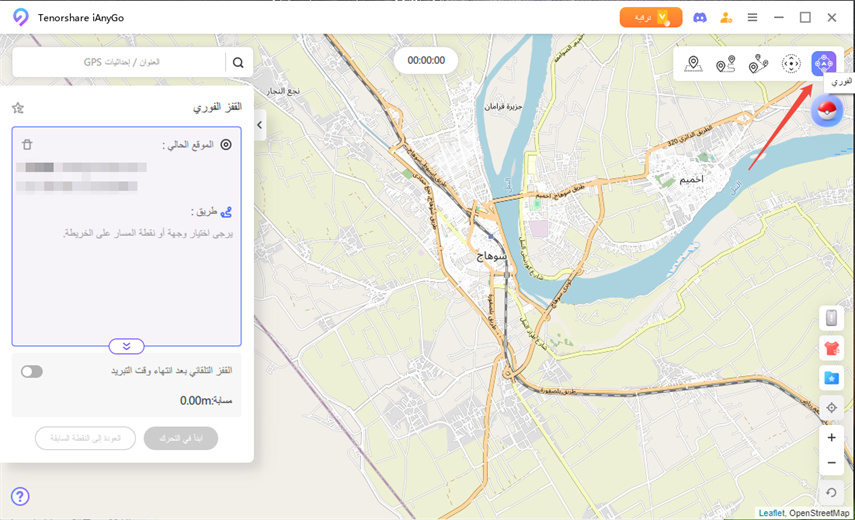This screenshot has height=520, width=855.
Task: Focus the GPS address search field
Action: click(121, 62)
